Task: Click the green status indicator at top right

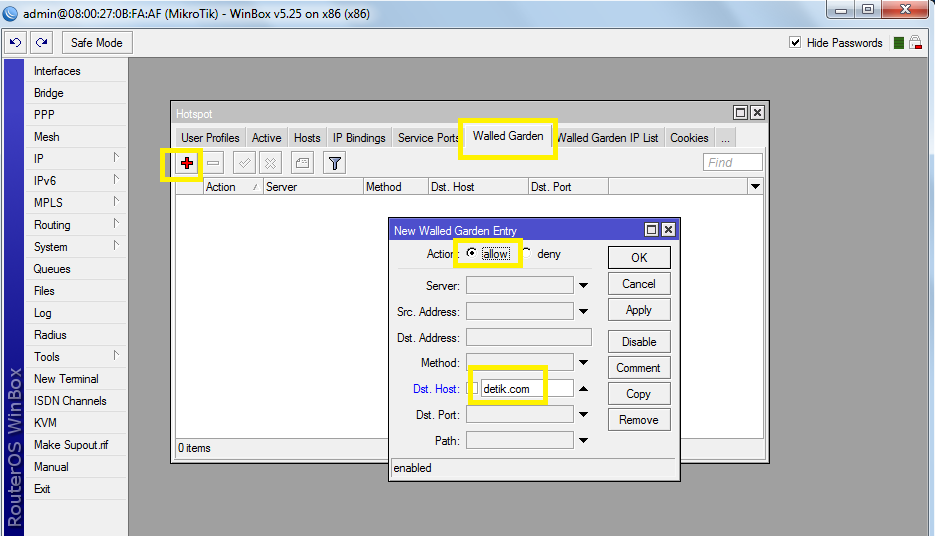Action: pyautogui.click(x=899, y=43)
